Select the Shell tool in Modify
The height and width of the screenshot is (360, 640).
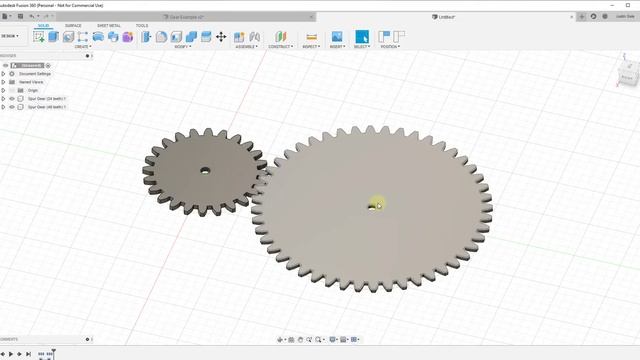[176, 37]
